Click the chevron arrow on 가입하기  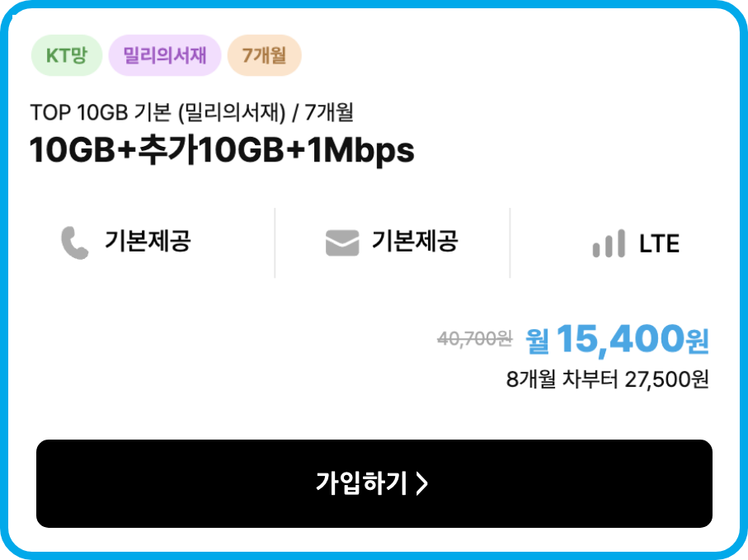(x=421, y=483)
